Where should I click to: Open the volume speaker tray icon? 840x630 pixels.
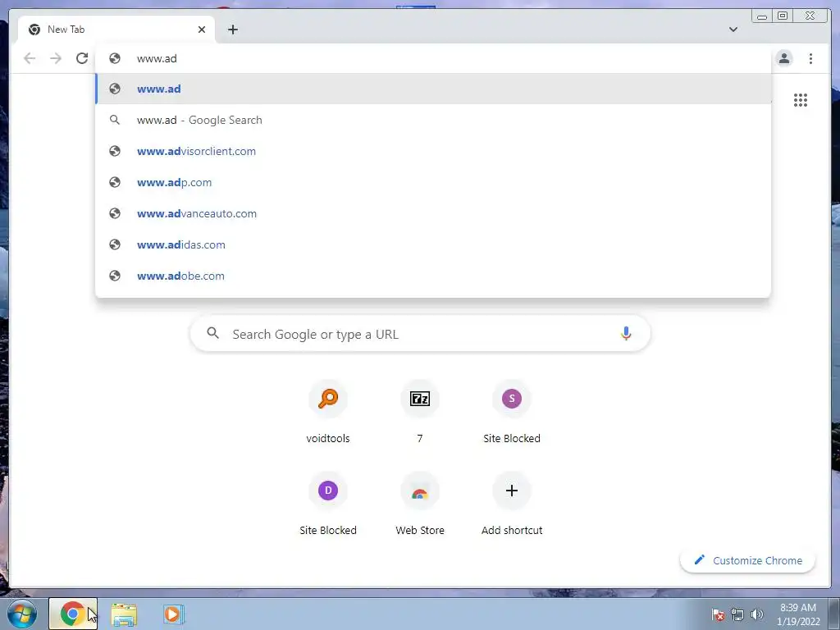(x=756, y=614)
